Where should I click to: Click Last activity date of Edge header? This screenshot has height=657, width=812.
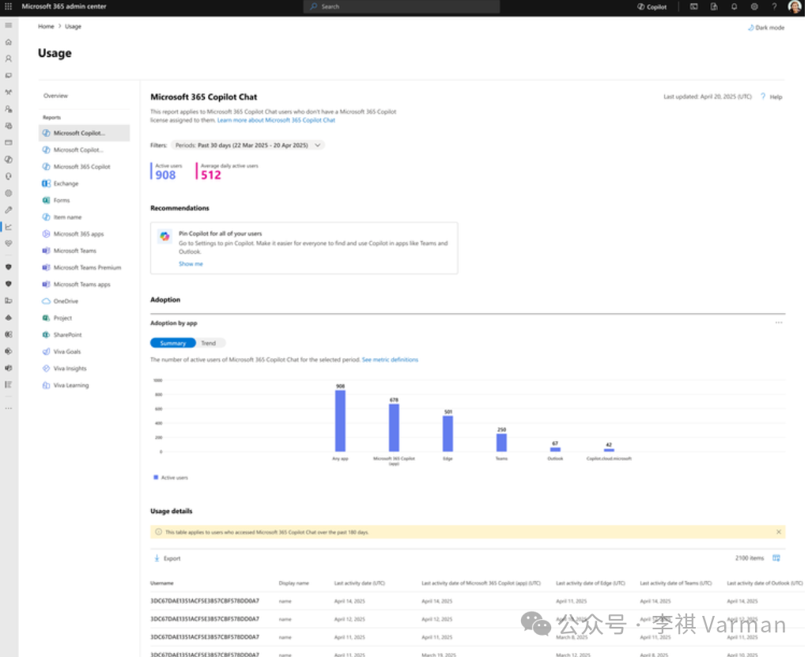coord(591,583)
